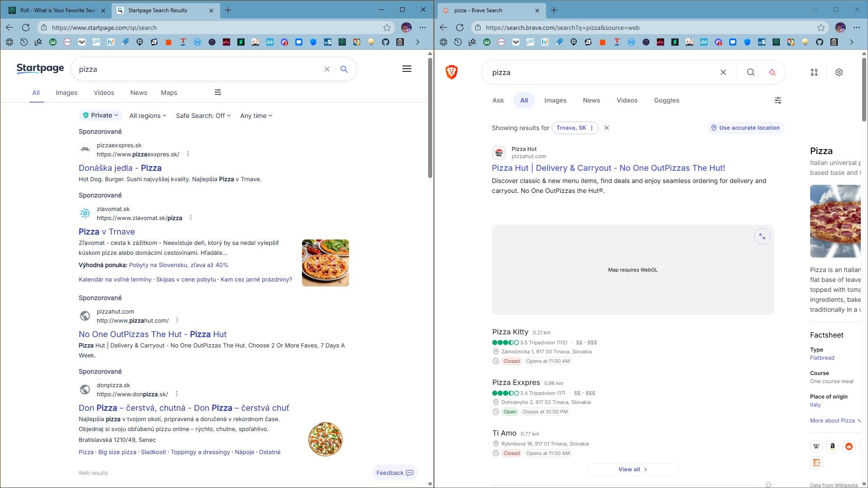Open the h! bookmark in the Startpage window

click(x=111, y=42)
